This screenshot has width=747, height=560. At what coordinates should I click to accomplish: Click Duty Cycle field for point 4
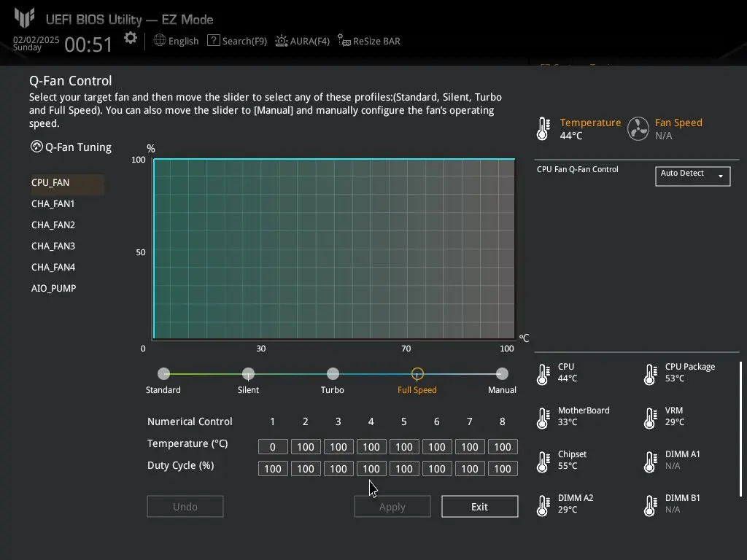[371, 469]
